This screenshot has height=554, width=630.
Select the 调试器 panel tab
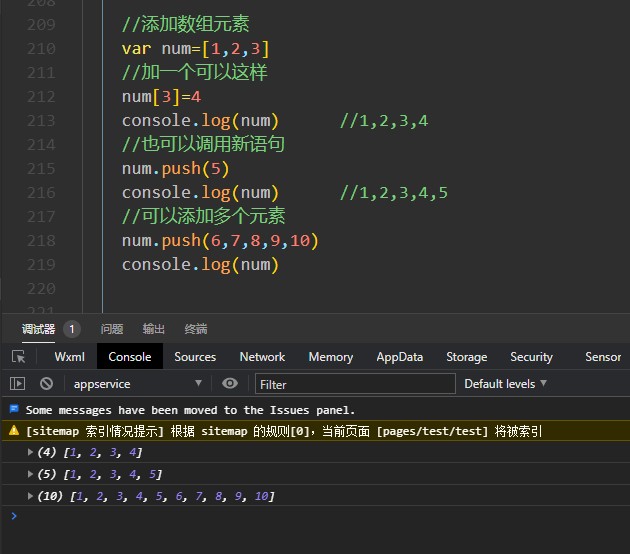click(38, 329)
